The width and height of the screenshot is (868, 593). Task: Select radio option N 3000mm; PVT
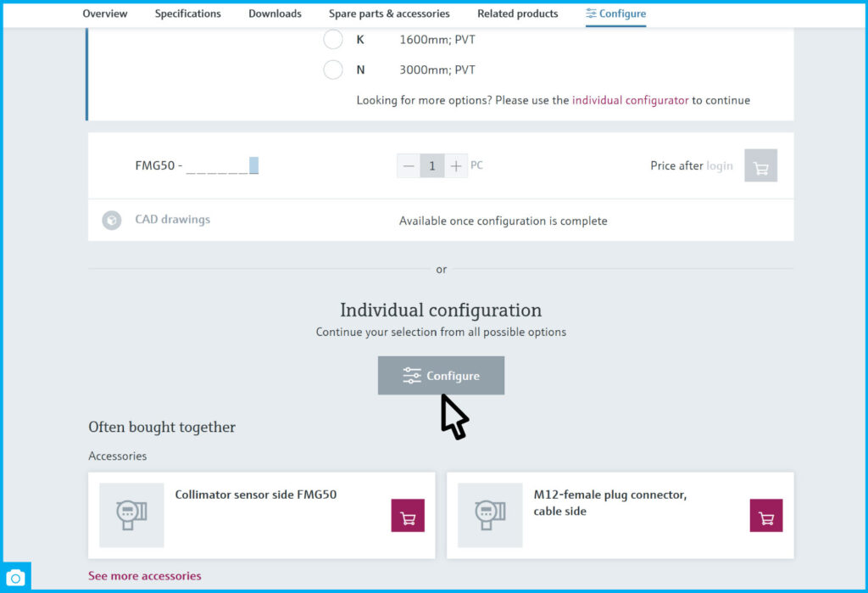coord(333,70)
